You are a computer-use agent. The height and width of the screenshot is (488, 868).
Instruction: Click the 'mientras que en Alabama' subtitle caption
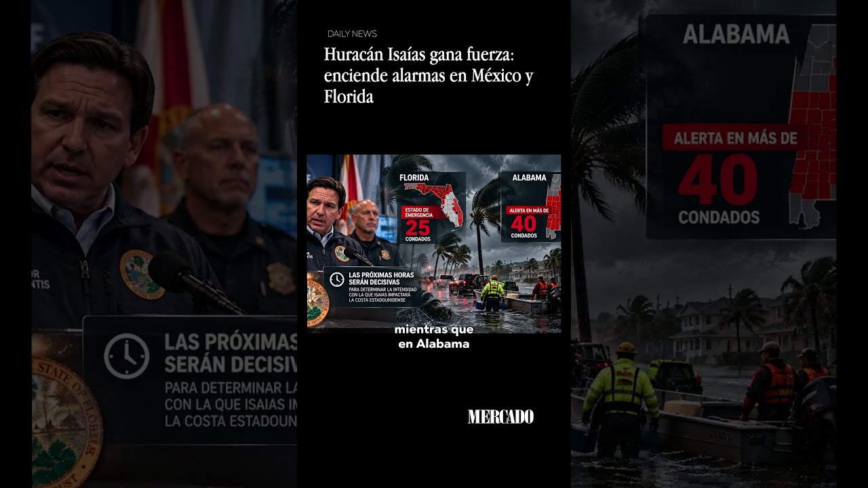(434, 337)
